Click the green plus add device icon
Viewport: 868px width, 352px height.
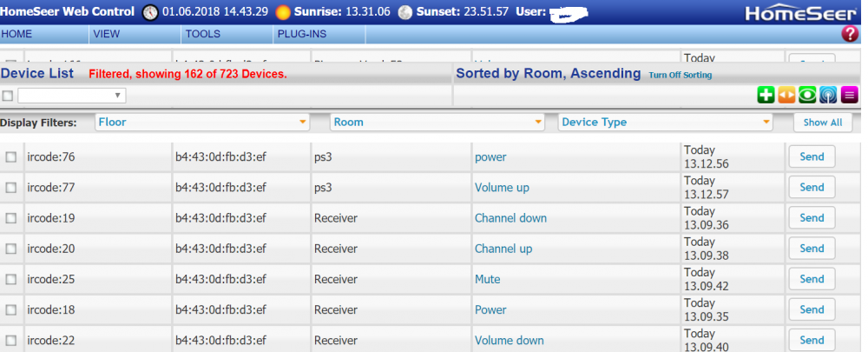(766, 96)
